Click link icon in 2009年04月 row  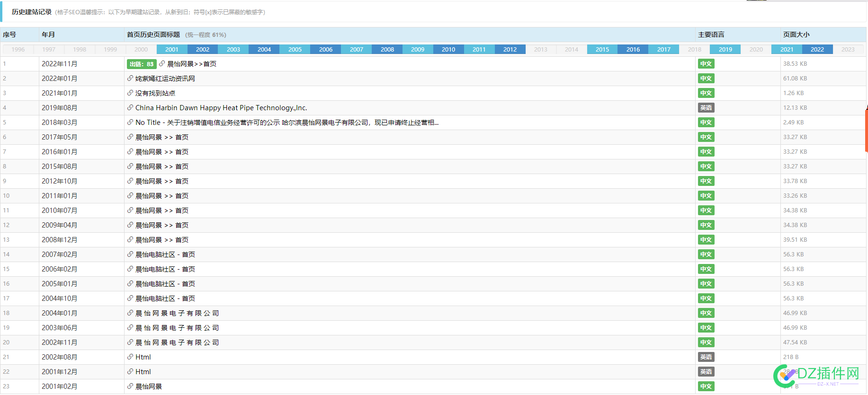point(130,225)
